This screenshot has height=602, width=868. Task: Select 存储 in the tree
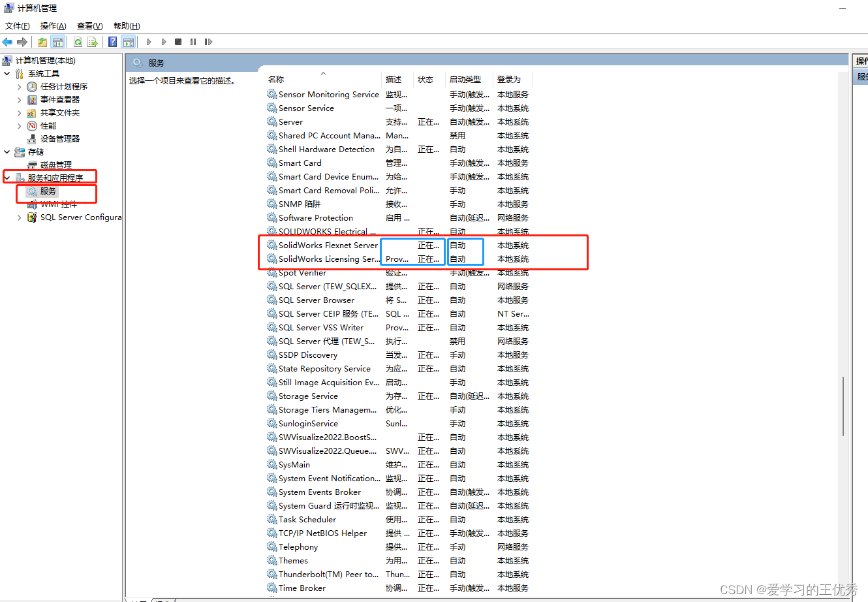point(36,152)
